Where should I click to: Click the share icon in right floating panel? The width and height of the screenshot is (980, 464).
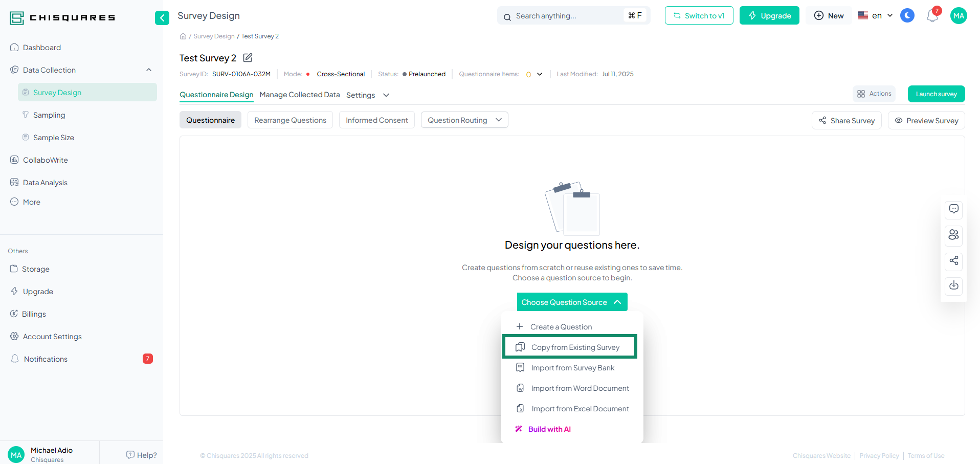tap(953, 261)
